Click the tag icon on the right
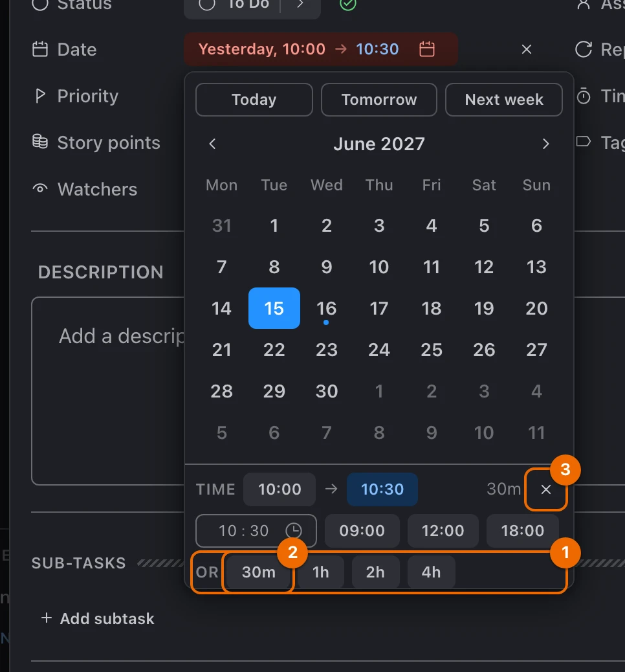This screenshot has height=672, width=625. click(583, 141)
